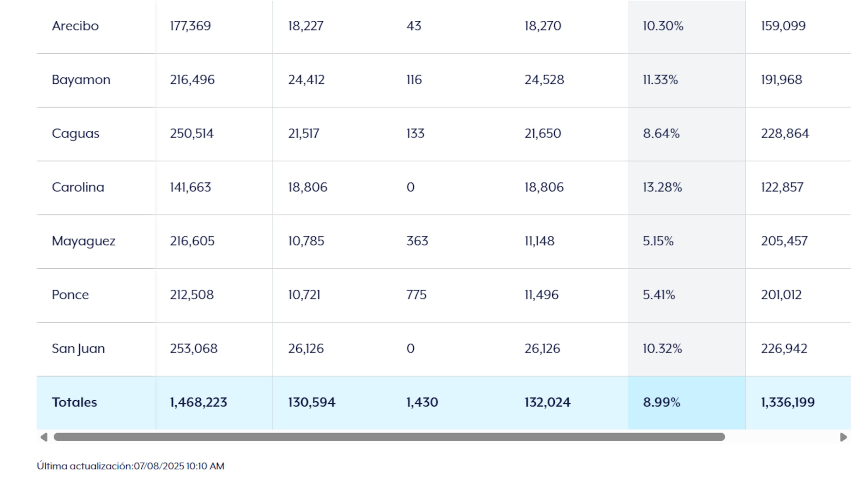Click the 1,468,223 total value
Viewport: 868px width, 496px height.
(x=198, y=402)
